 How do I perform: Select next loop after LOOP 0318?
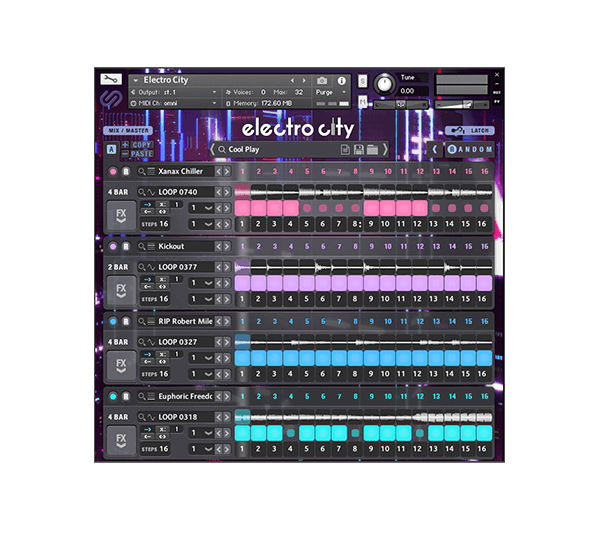tap(227, 417)
